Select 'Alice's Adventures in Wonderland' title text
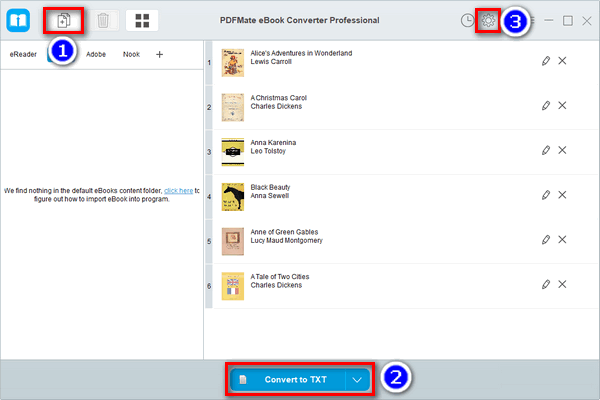This screenshot has height=400, width=600. [x=301, y=53]
